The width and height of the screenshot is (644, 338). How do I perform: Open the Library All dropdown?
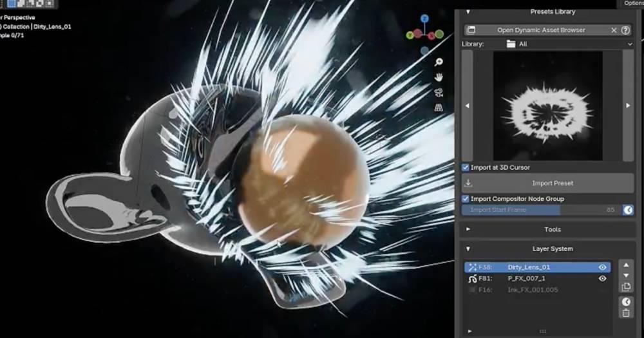[569, 44]
